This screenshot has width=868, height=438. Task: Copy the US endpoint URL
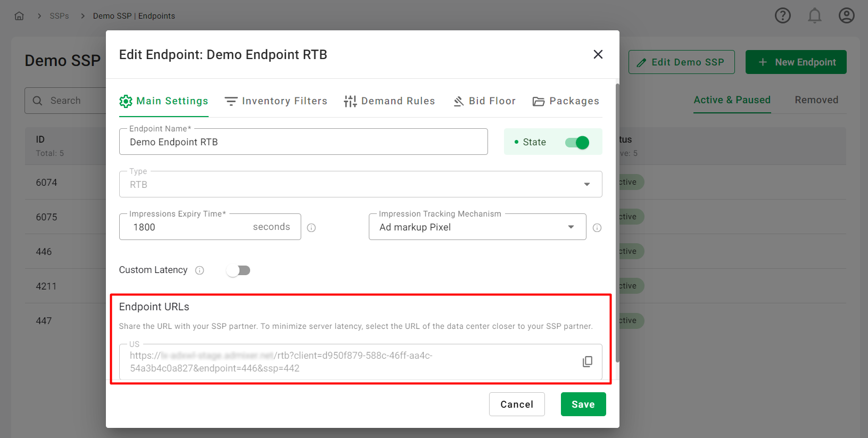[587, 362]
